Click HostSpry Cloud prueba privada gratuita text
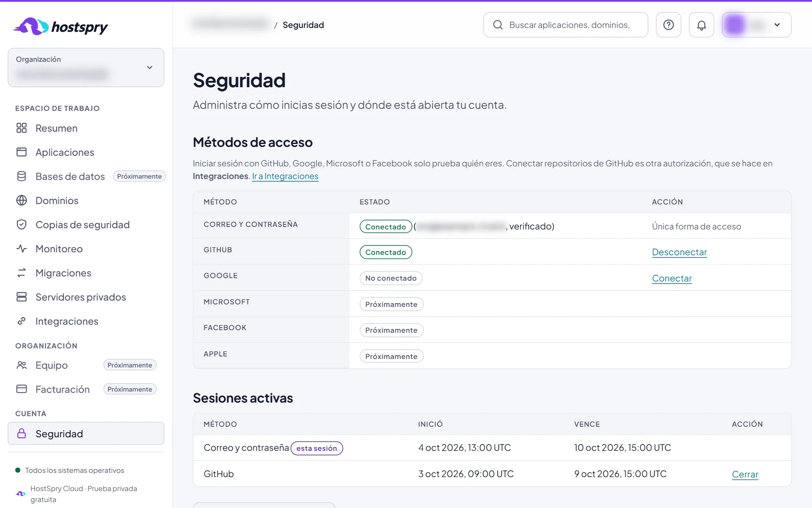812x508 pixels. [84, 494]
